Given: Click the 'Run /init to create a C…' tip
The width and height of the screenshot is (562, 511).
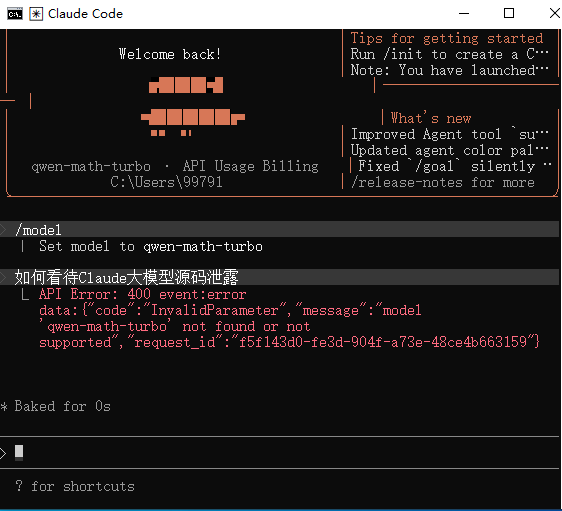Looking at the screenshot, I should (x=449, y=54).
